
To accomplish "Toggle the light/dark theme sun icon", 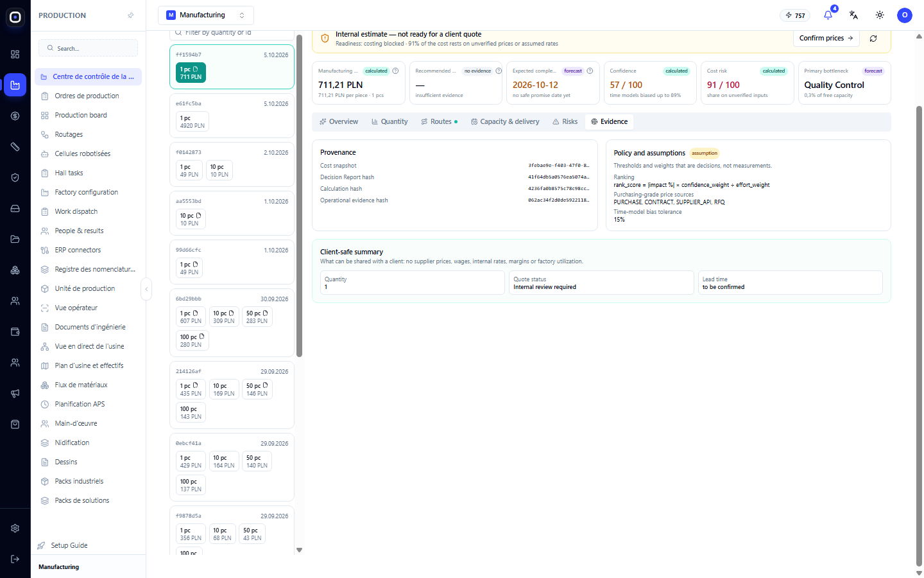I will [x=880, y=15].
